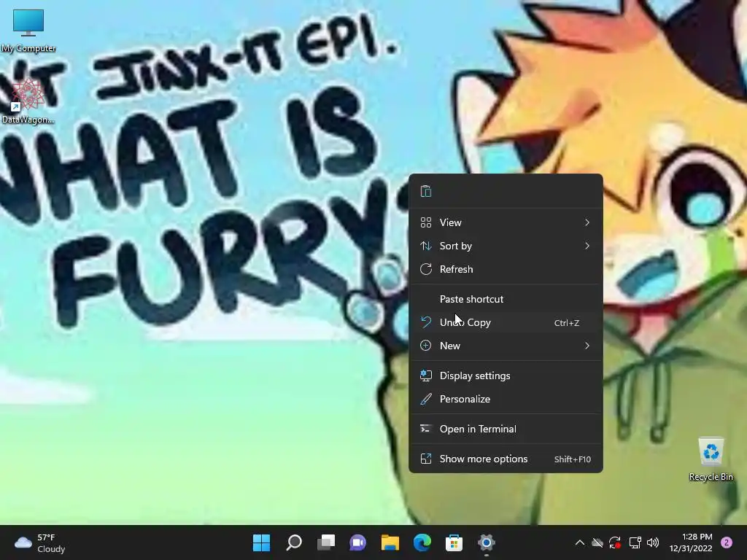Screen dimensions: 747x560
Task: Open Microsoft Store from taskbar
Action: (x=454, y=542)
